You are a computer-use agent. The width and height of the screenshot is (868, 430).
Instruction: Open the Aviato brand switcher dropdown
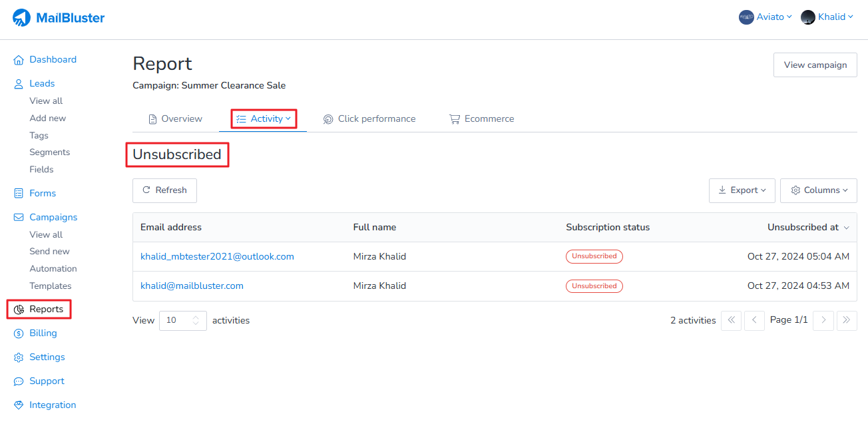click(765, 17)
